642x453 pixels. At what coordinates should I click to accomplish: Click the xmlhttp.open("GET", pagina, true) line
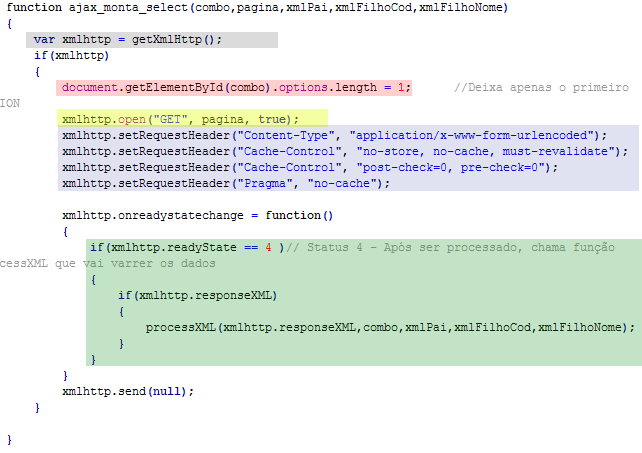pyautogui.click(x=181, y=120)
